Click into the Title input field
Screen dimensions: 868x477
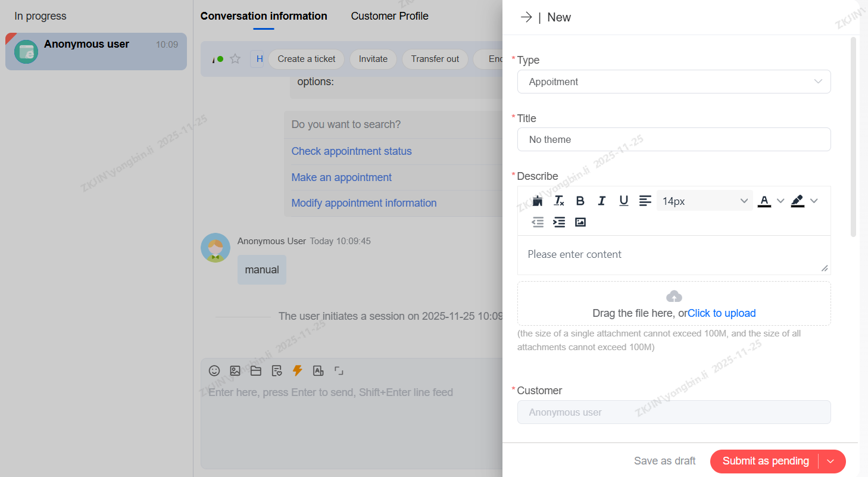[x=673, y=139]
